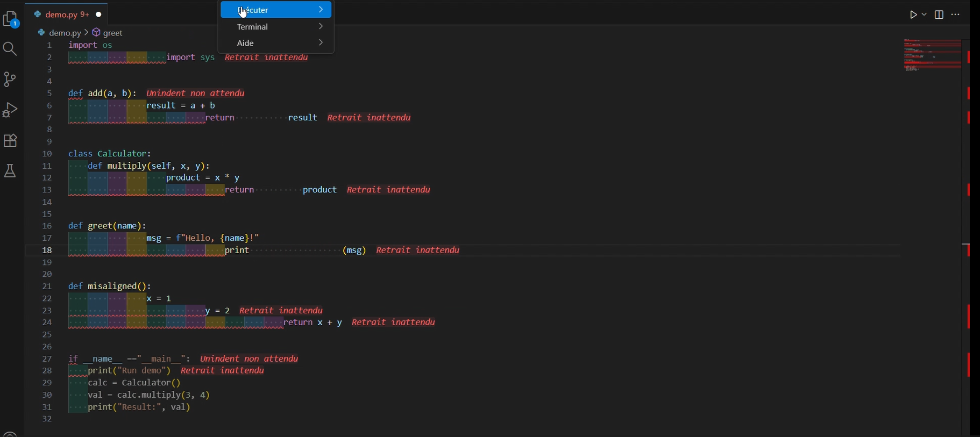Click the print("Run demo") call
980x437 pixels.
(129, 371)
